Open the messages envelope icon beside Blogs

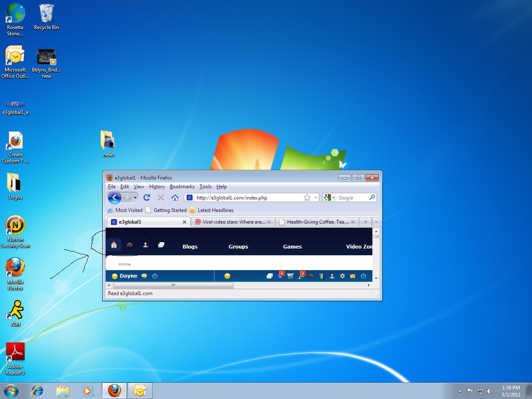[161, 245]
